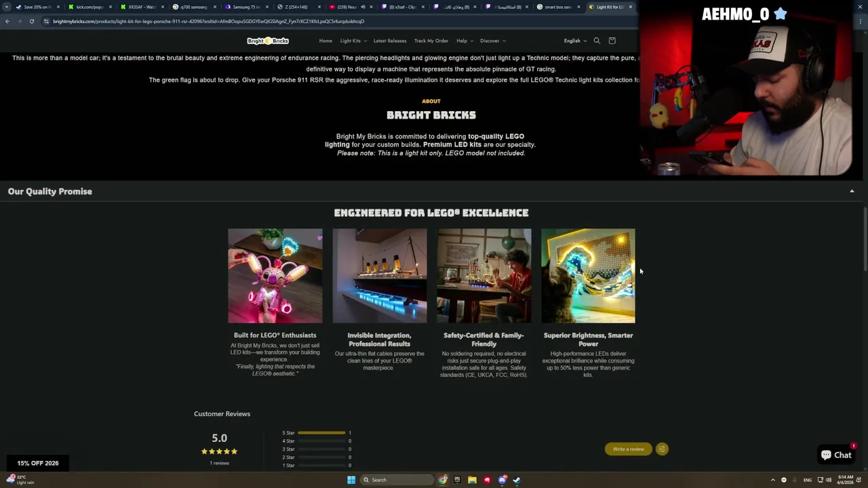Screen dimensions: 868x488
Task: Collapse the Our Quality Promise section
Action: [x=852, y=191]
